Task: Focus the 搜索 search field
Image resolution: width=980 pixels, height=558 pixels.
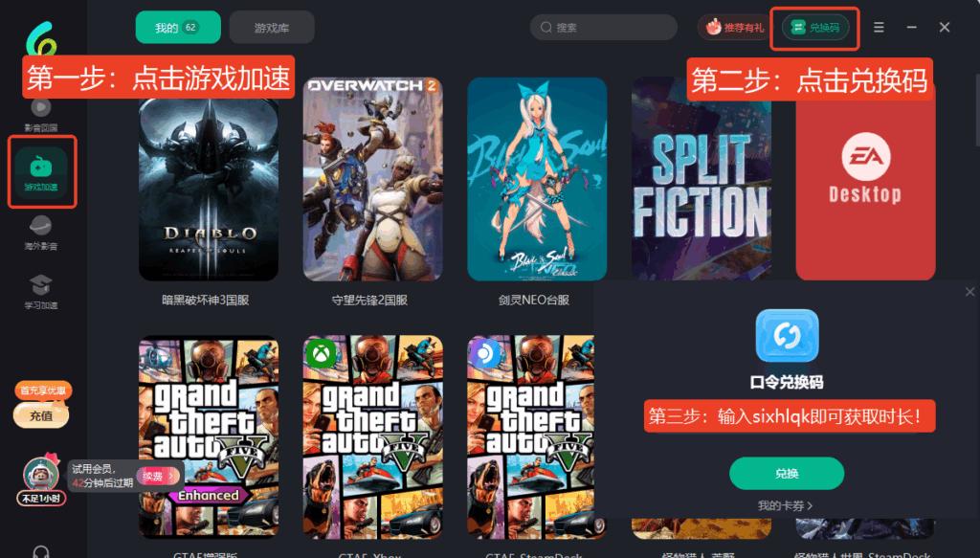Action: (604, 28)
